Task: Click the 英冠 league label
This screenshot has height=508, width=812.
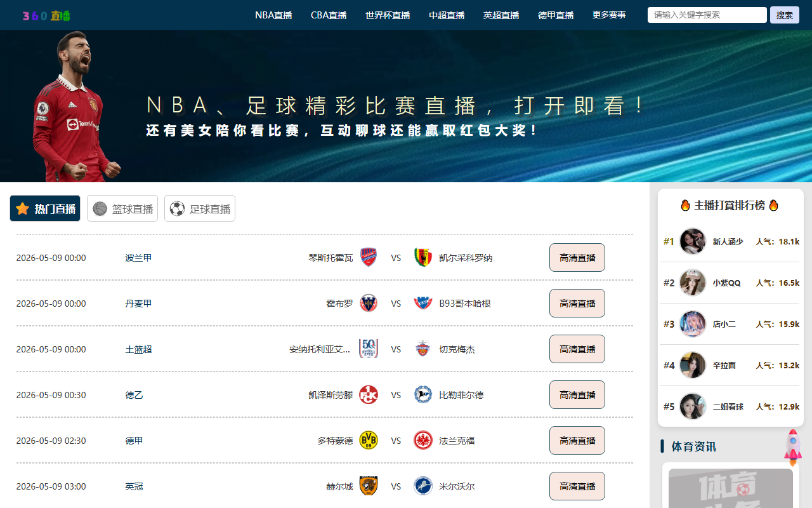Action: [134, 486]
